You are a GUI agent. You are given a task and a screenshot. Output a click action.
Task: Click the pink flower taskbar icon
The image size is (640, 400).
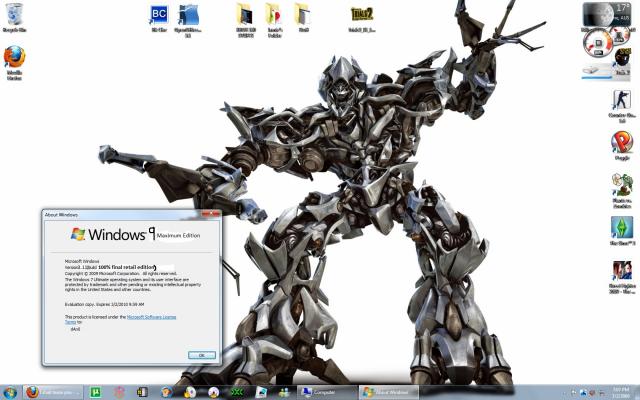[x=119, y=393]
